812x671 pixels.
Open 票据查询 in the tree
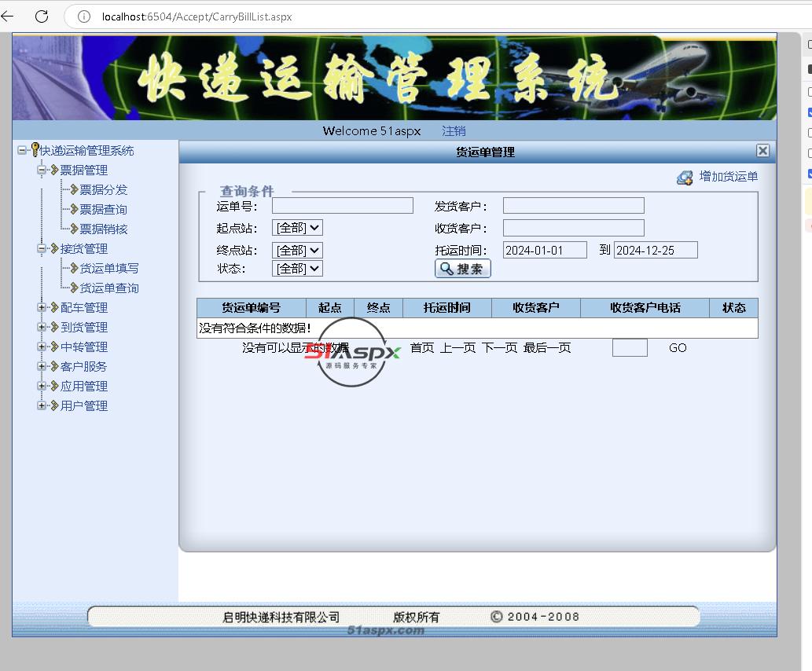pyautogui.click(x=104, y=210)
